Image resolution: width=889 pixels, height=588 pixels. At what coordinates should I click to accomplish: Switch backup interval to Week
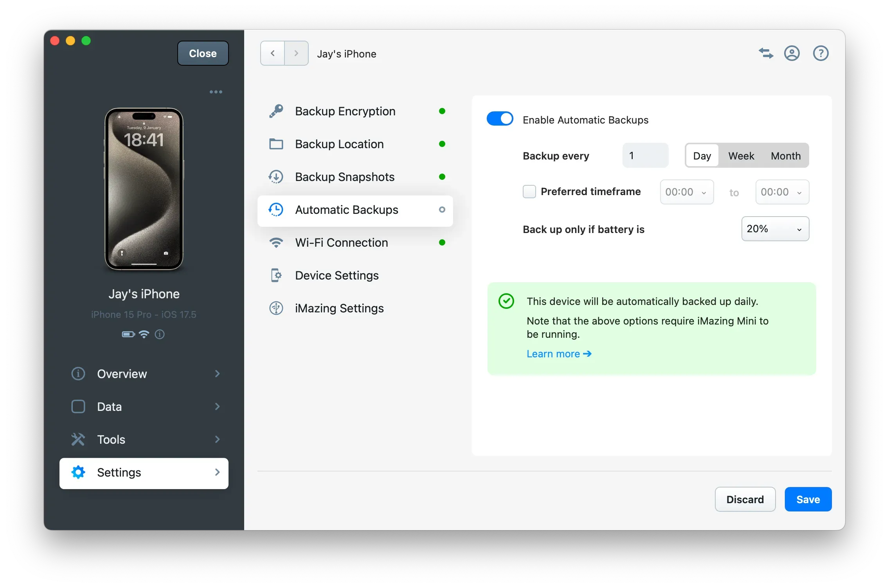pyautogui.click(x=741, y=156)
